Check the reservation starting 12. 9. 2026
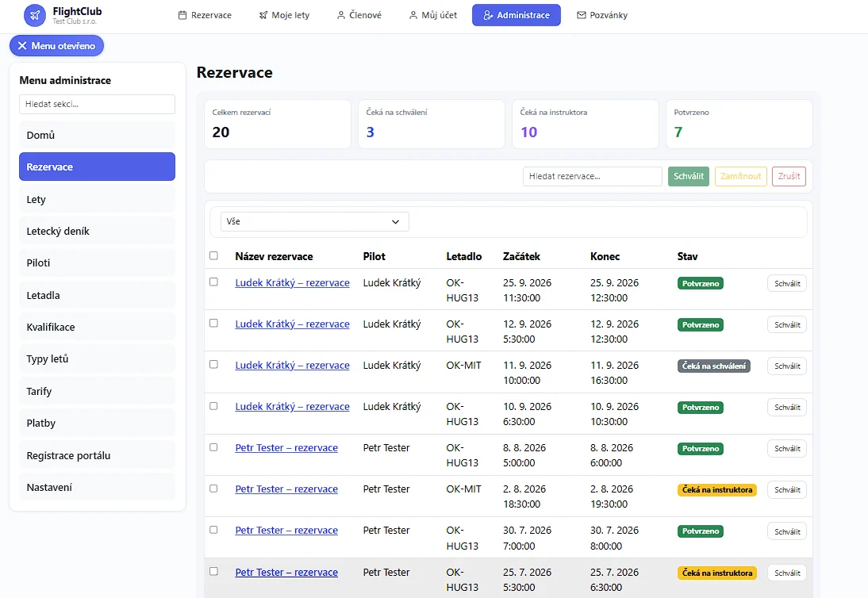 pos(213,323)
